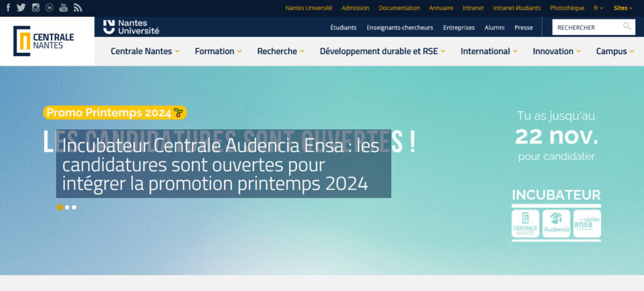Go to the Étudiants section
Image resolution: width=644 pixels, height=291 pixels.
tap(343, 28)
